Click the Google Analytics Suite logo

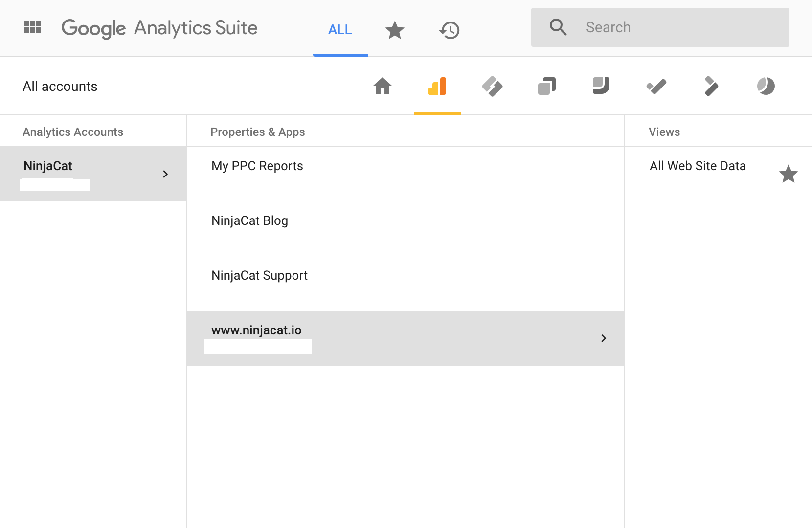159,28
